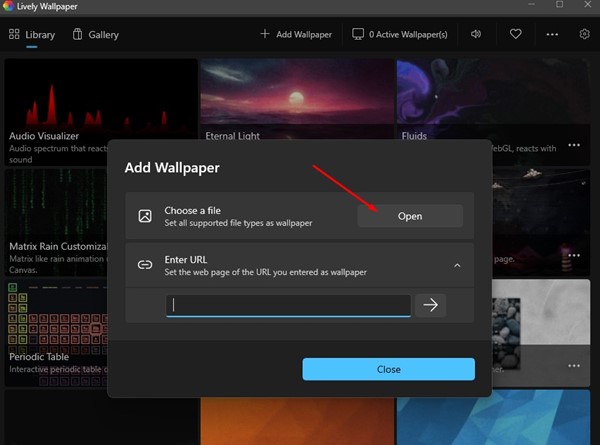Select the blue polygon wallpaper thumbnail
Image resolution: width=600 pixels, height=445 pixels.
coord(493,417)
